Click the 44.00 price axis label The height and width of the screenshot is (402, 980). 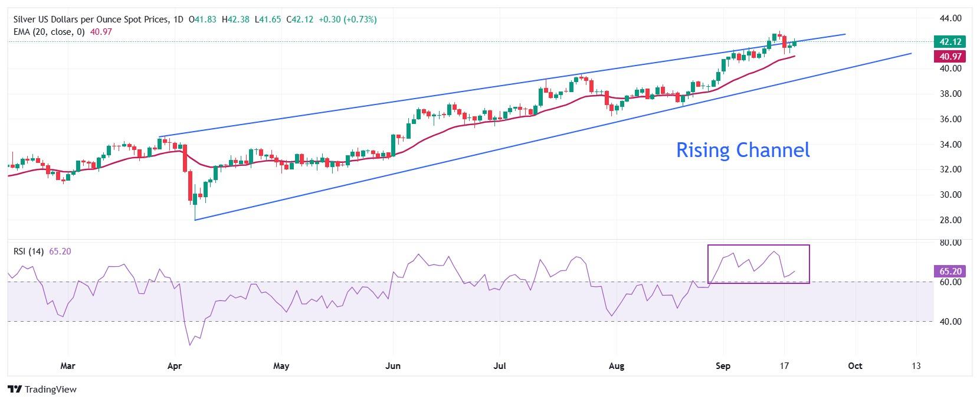tap(950, 18)
